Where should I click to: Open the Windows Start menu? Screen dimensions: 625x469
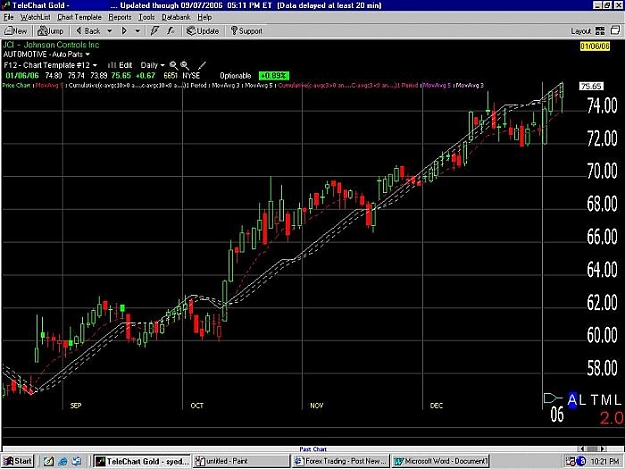click(x=18, y=461)
